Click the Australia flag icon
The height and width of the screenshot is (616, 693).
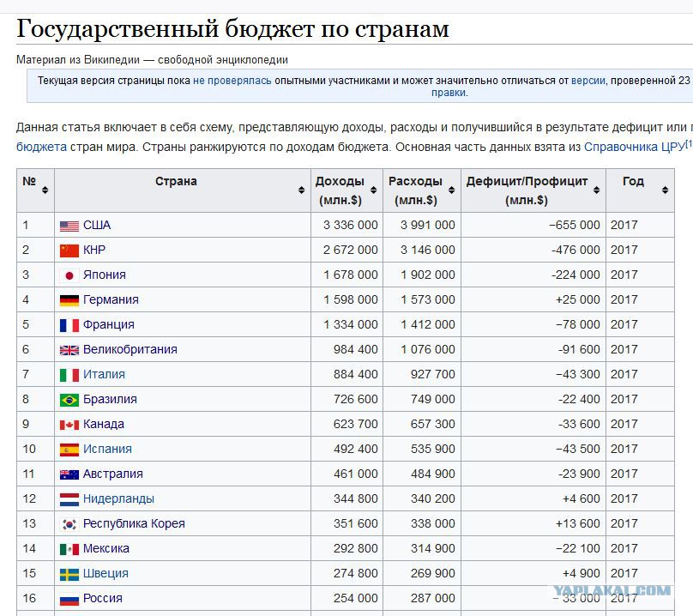[69, 475]
